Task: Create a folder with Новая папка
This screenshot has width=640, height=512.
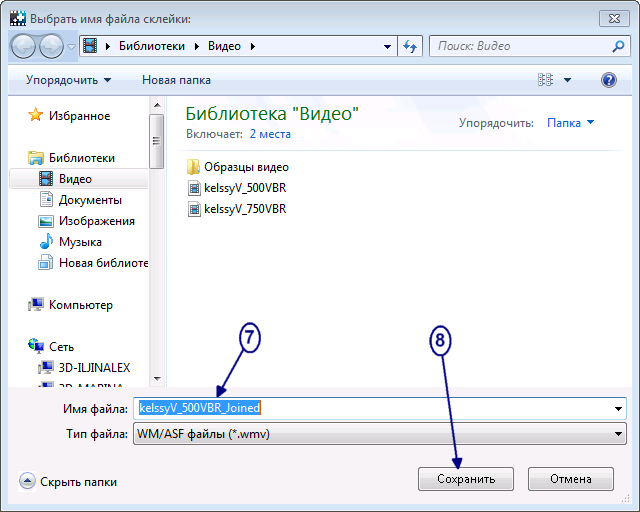Action: point(176,80)
